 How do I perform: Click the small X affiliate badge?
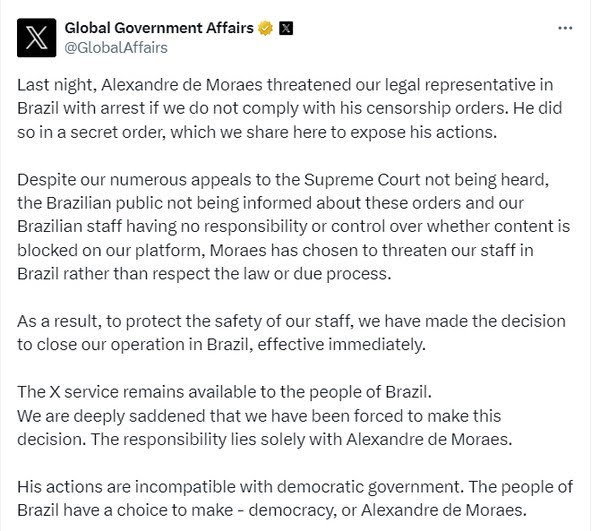coord(286,28)
